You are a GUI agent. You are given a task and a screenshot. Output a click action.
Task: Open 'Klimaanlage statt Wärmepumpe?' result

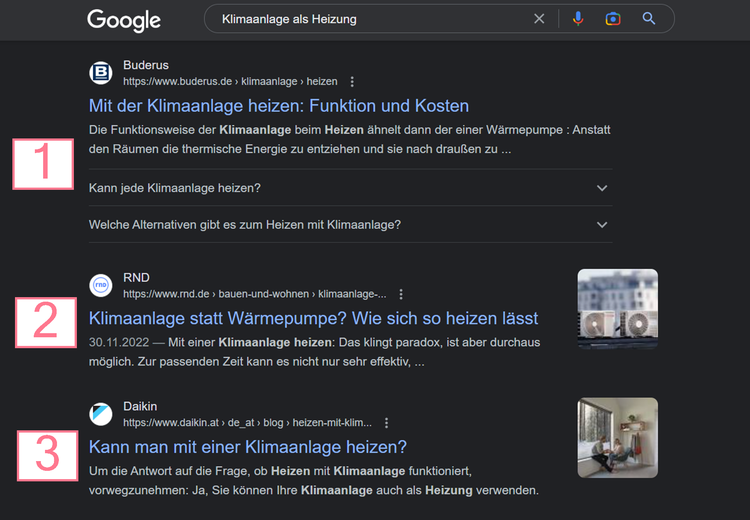[x=313, y=318]
